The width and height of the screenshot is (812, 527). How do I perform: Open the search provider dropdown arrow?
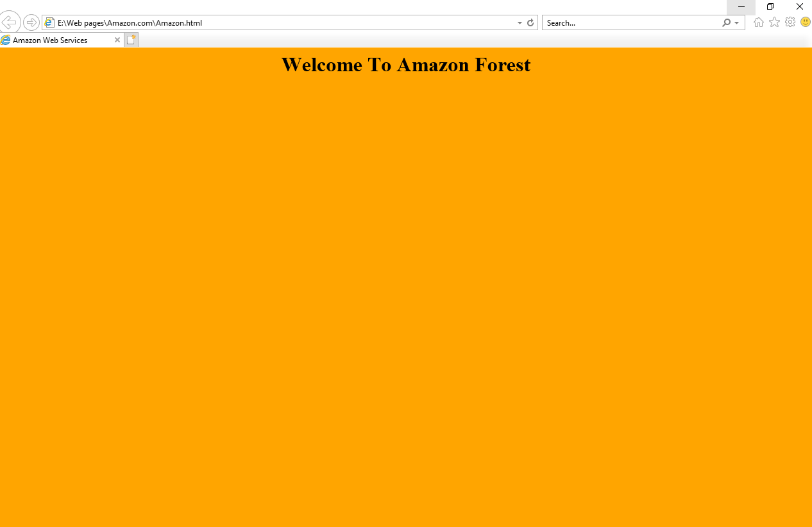[737, 23]
